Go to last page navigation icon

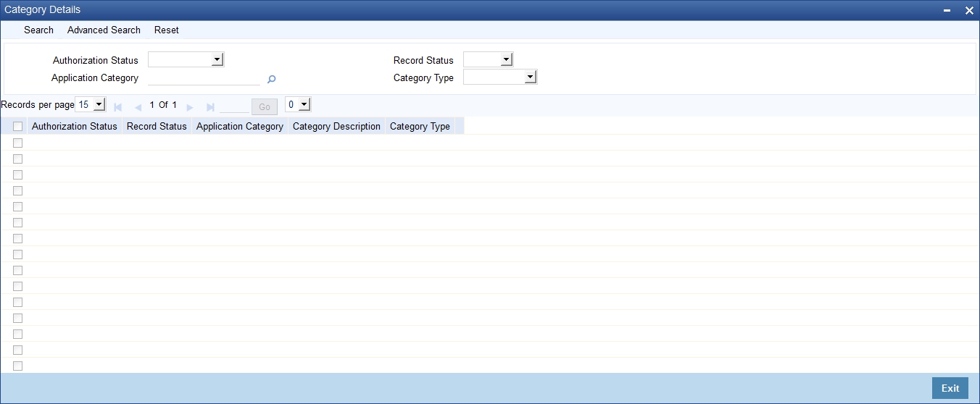pos(210,107)
